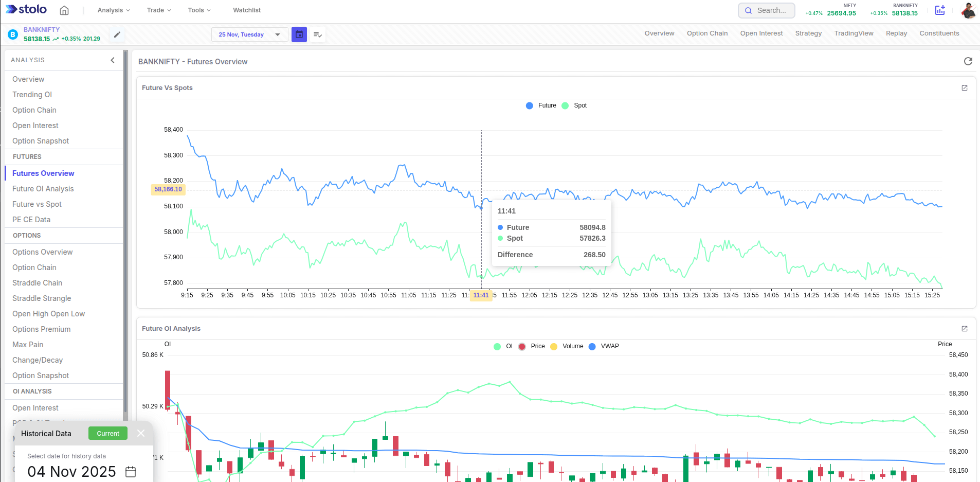Click the add chart icon in header
This screenshot has height=482, width=980.
tap(940, 10)
